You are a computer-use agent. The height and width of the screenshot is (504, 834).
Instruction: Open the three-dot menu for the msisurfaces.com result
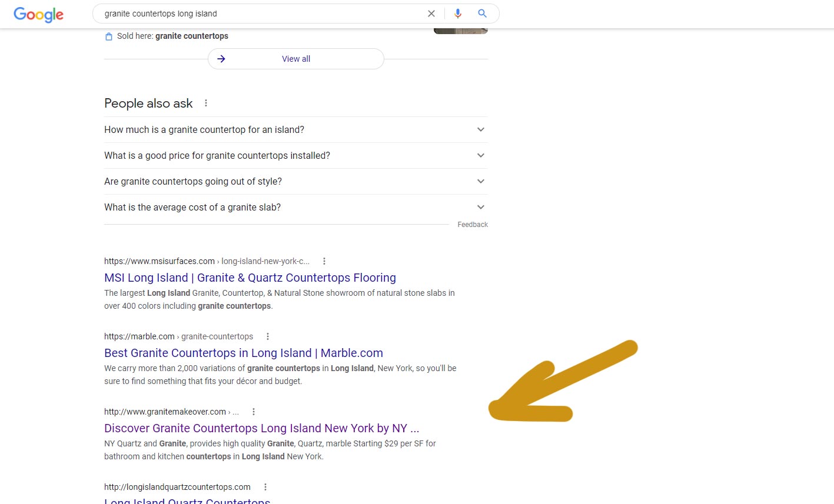coord(324,261)
